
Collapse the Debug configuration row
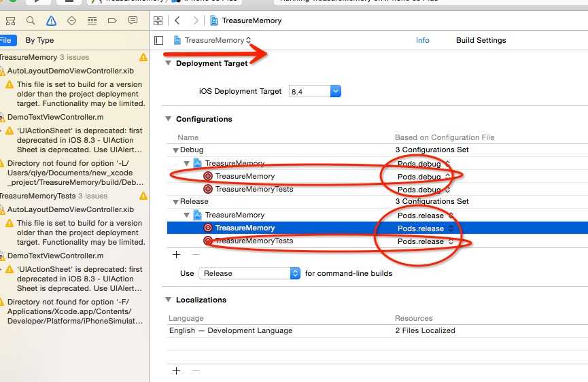coord(175,150)
